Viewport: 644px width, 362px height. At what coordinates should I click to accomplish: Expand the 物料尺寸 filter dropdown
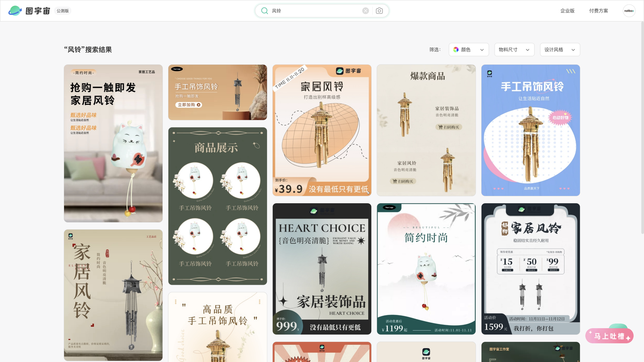[x=514, y=50]
